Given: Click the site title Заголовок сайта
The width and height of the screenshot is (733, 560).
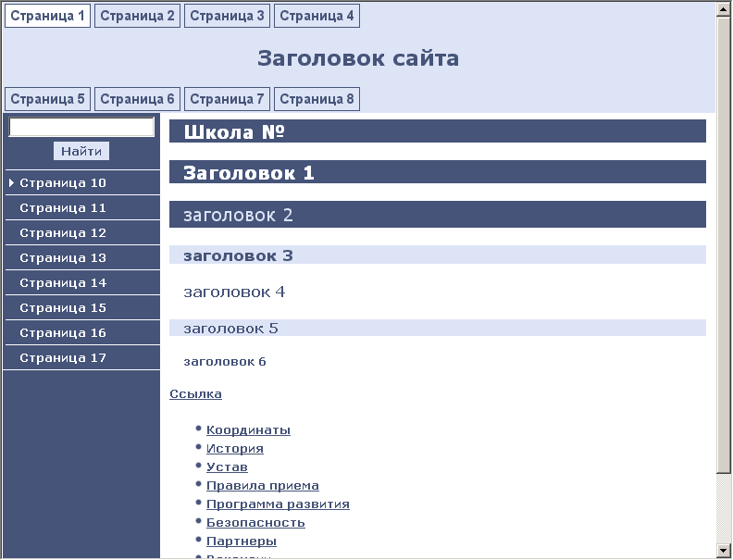Looking at the screenshot, I should (358, 58).
